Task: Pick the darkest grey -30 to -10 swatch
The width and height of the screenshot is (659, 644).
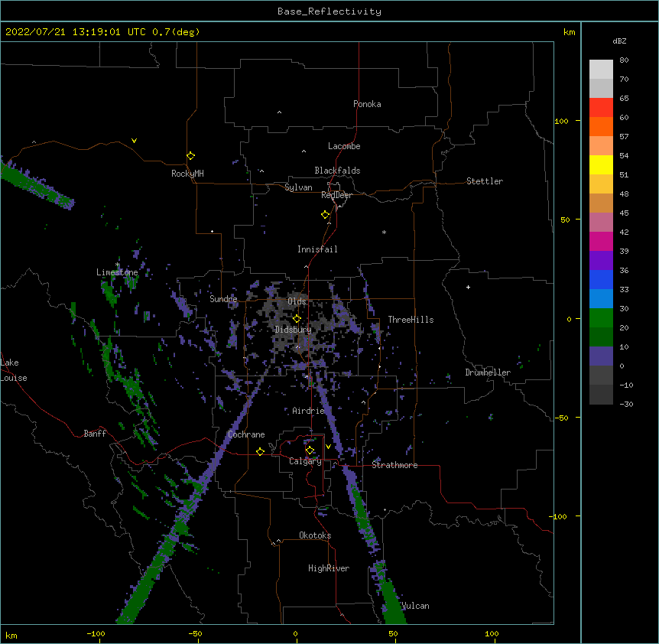Action: pyautogui.click(x=601, y=395)
